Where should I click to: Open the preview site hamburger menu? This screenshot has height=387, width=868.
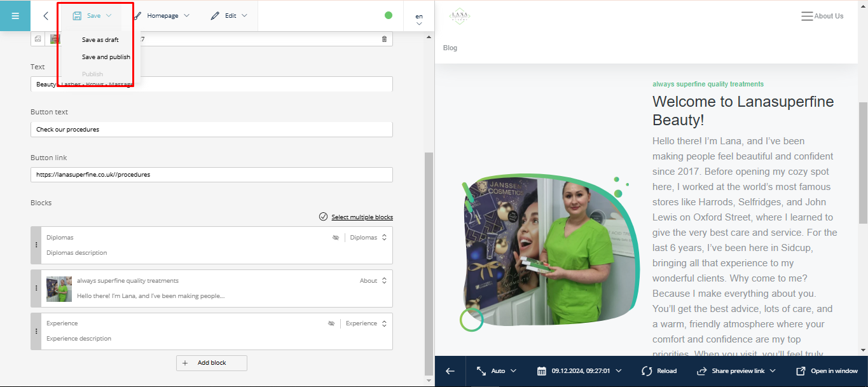point(807,17)
